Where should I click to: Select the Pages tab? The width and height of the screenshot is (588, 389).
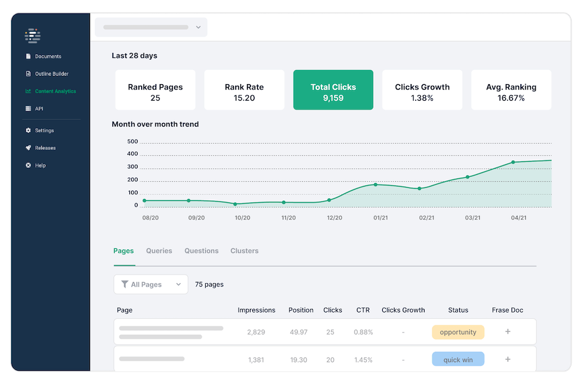point(123,251)
